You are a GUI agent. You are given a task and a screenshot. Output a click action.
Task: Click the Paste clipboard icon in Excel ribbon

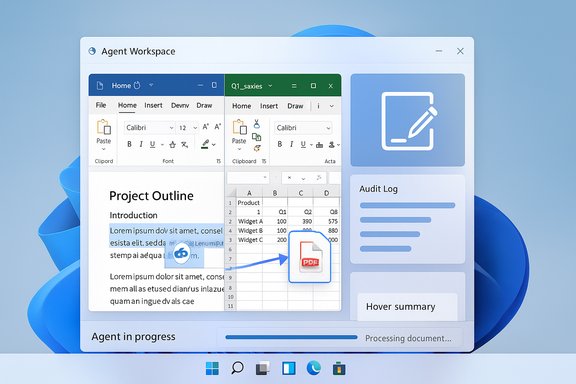point(240,127)
